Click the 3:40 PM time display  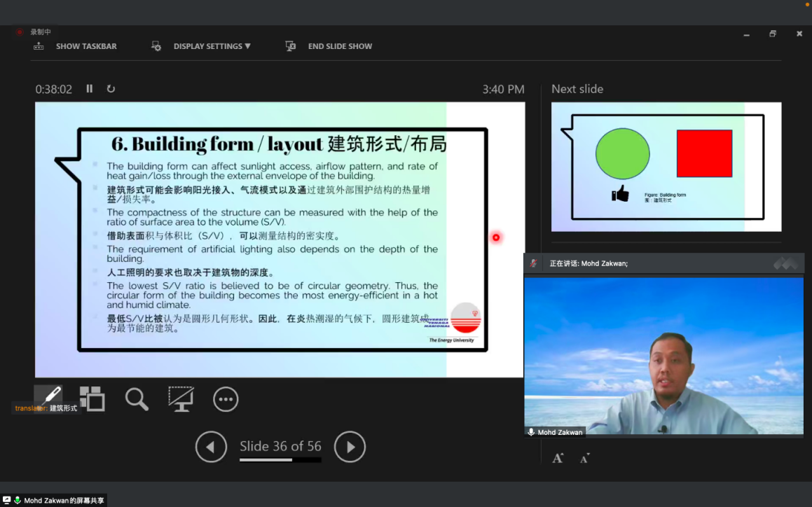[x=504, y=89]
